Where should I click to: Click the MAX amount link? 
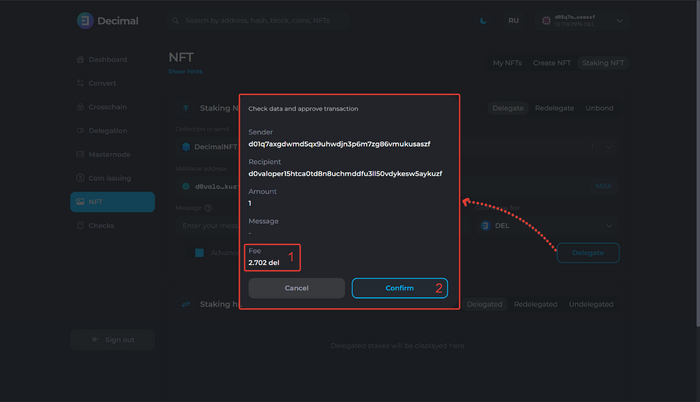click(x=604, y=186)
